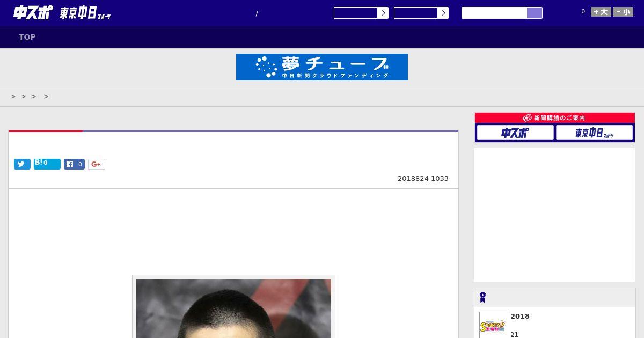Open 東京中日スポーツ subscription button in sidebar
This screenshot has width=644, height=338.
pyautogui.click(x=595, y=133)
